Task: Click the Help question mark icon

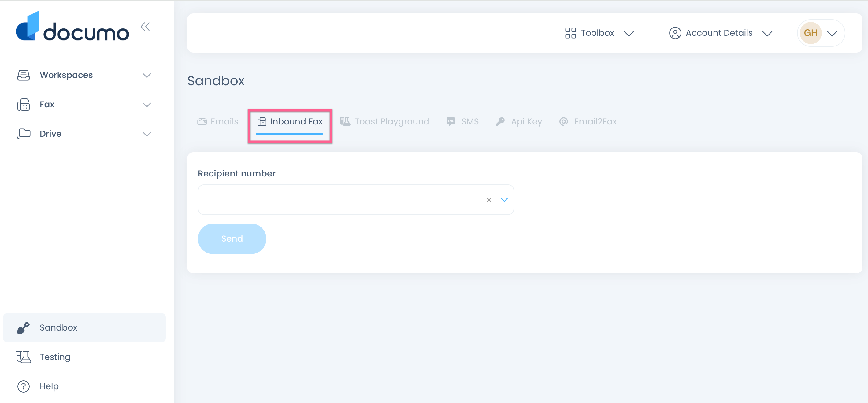Action: pos(23,386)
